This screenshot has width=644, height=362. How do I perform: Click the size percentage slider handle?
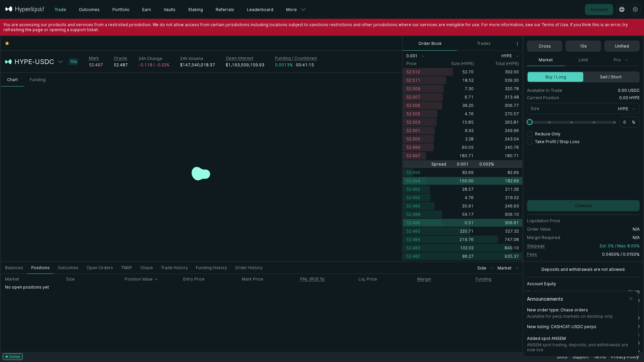(x=530, y=122)
